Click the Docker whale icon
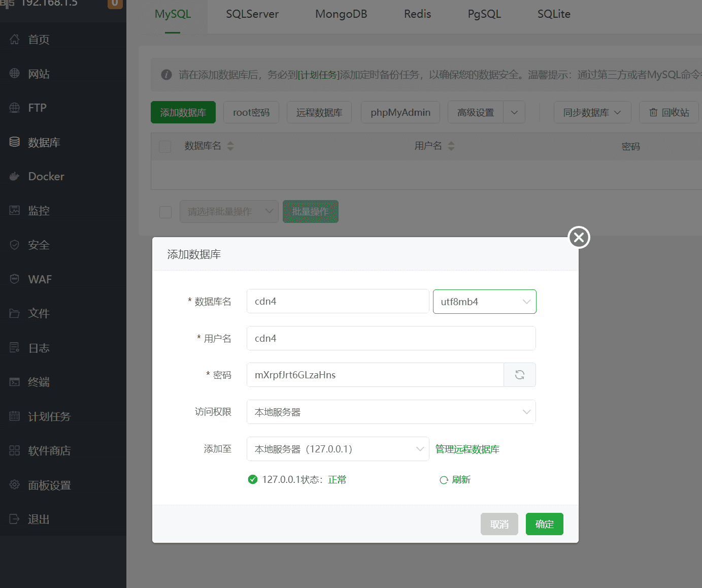702x588 pixels. pyautogui.click(x=15, y=176)
